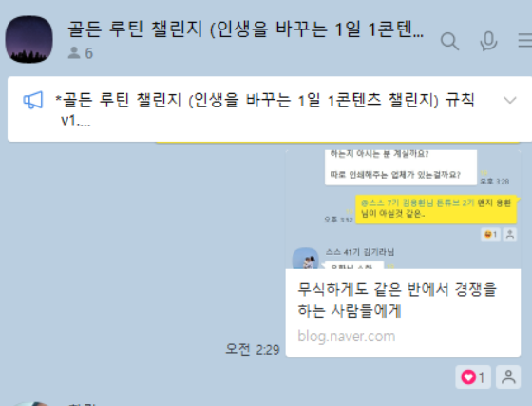Open the participant list person icon

(x=74, y=53)
